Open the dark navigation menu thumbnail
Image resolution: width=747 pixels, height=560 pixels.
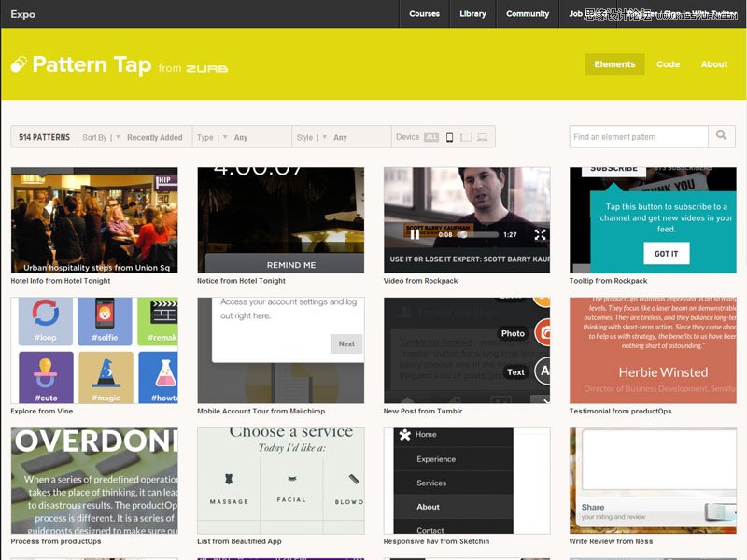click(467, 481)
